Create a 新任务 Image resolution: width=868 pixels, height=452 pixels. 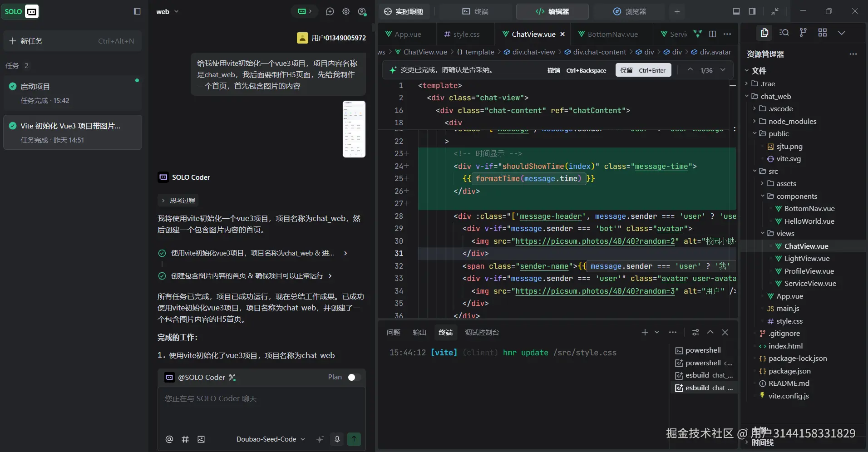click(72, 41)
